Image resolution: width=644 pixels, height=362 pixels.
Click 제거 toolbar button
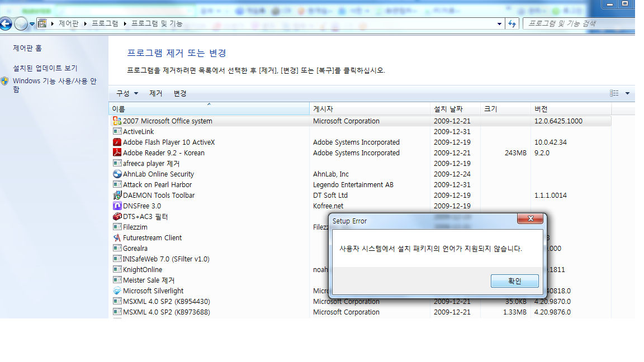pyautogui.click(x=155, y=94)
